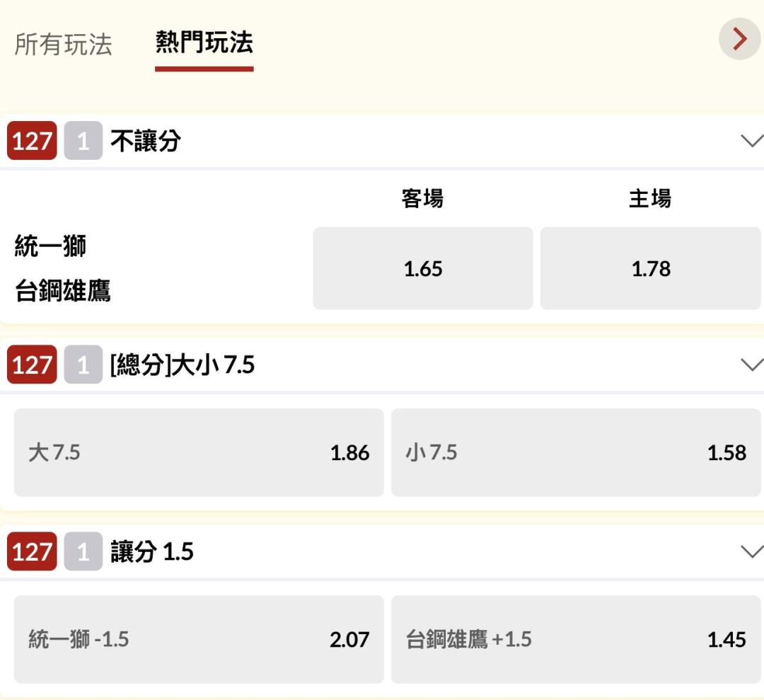The width and height of the screenshot is (764, 700).
Task: Click grey 1 badge beside 讓分 1.5
Action: (x=83, y=551)
